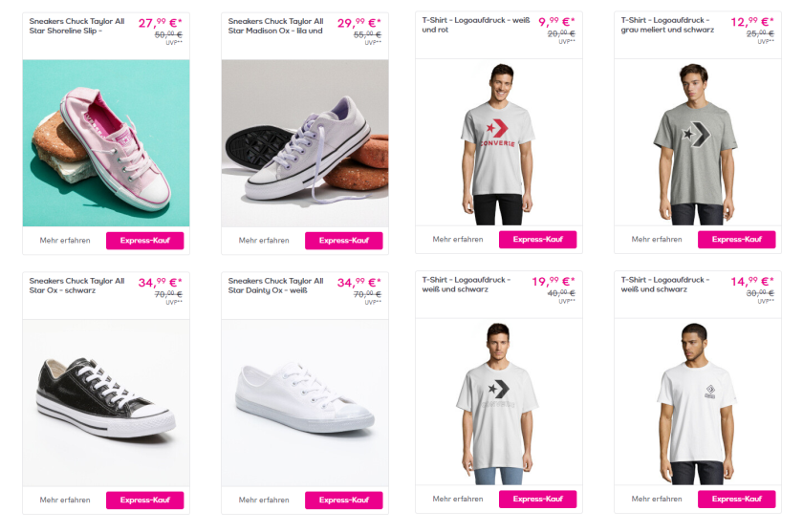Open Mehr erfahren for grey and black T-shirt
The height and width of the screenshot is (532, 803).
[657, 239]
